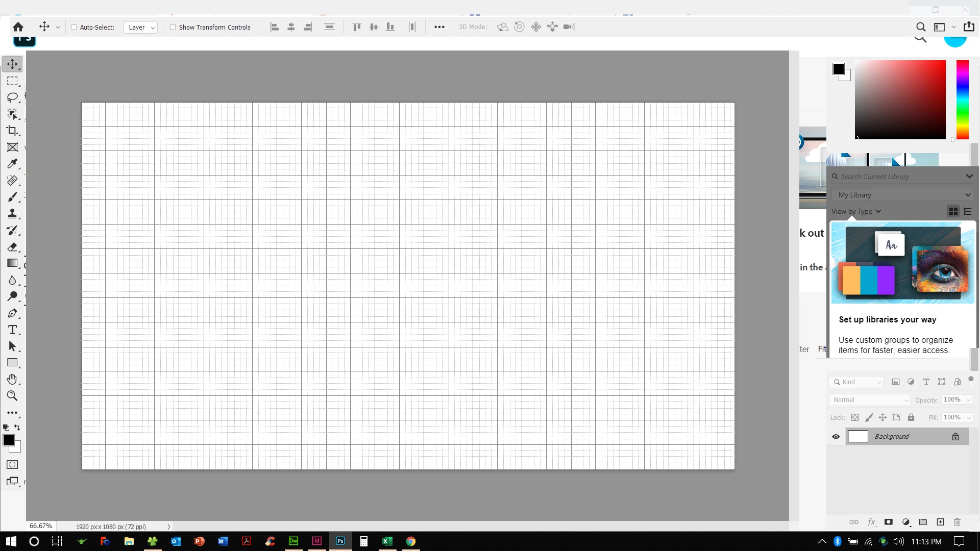The image size is (980, 551).
Task: Hide the Background layer visibility eye
Action: click(x=836, y=437)
